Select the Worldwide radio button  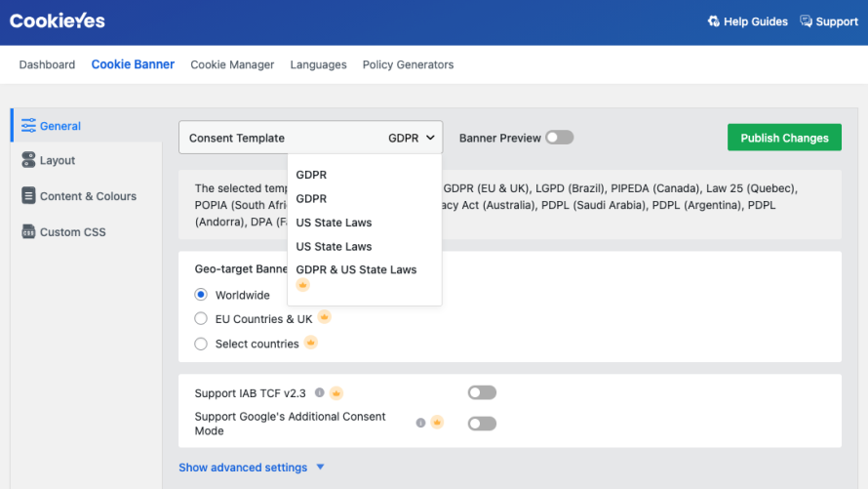coord(201,295)
